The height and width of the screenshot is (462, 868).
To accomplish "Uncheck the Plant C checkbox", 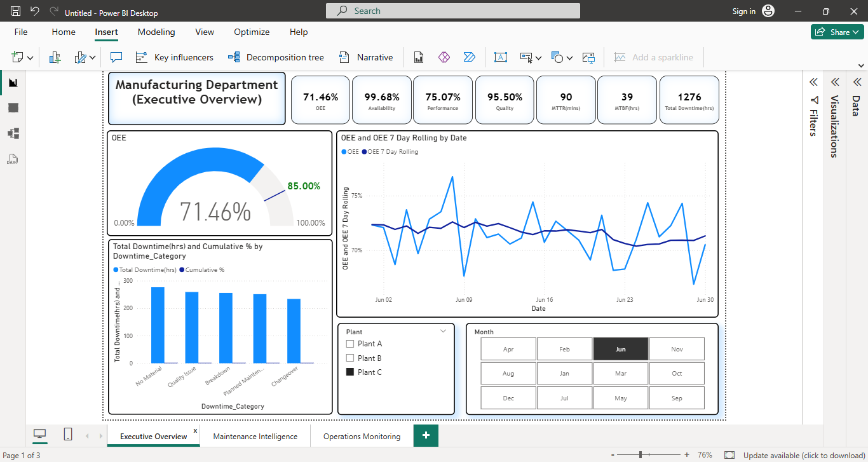I will point(349,372).
